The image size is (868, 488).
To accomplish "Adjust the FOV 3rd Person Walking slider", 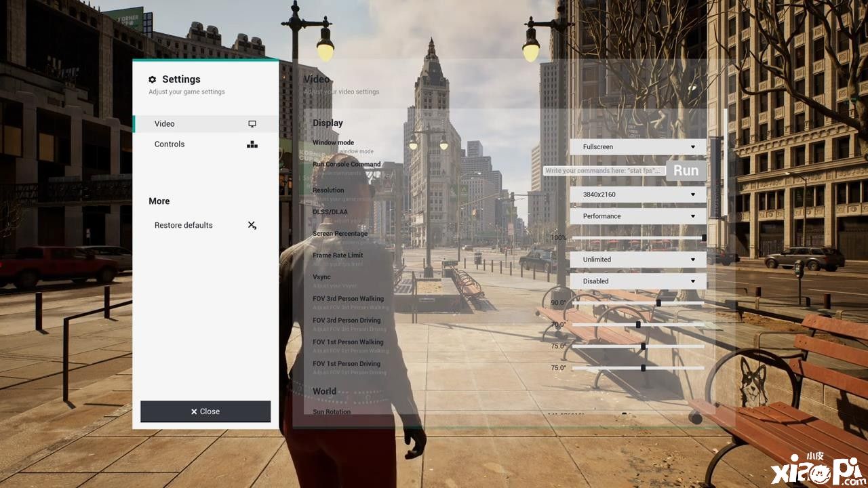I will pos(638,303).
